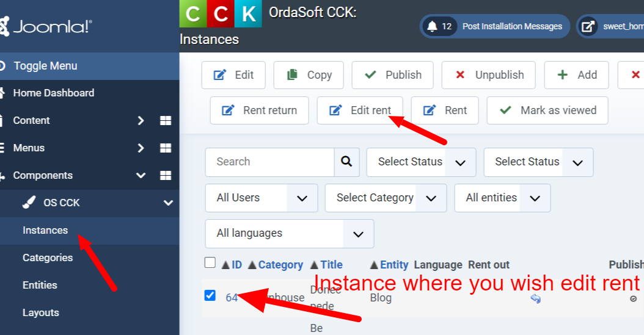Viewport: 644px width, 335px height.
Task: Open notifications bell showing 12
Action: click(x=439, y=26)
